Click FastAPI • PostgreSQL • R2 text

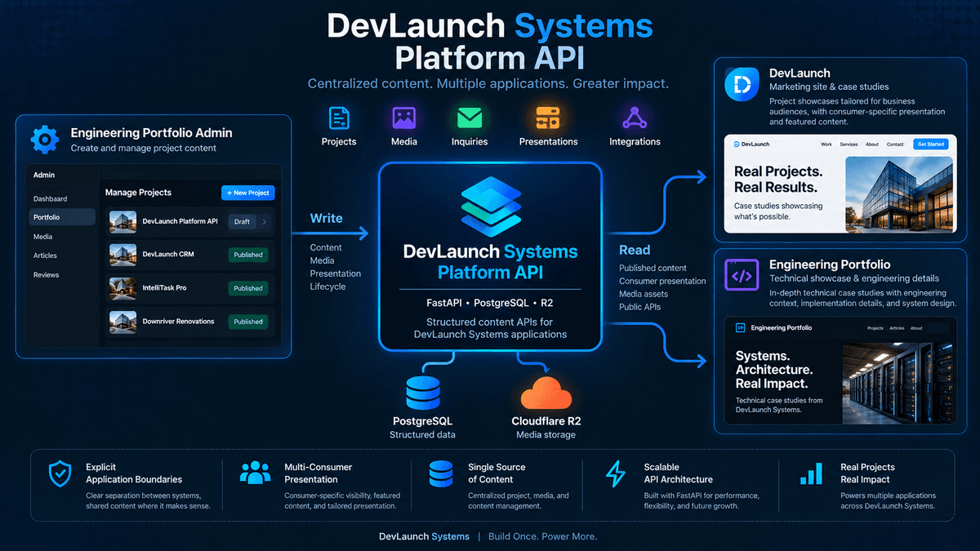[x=490, y=302]
